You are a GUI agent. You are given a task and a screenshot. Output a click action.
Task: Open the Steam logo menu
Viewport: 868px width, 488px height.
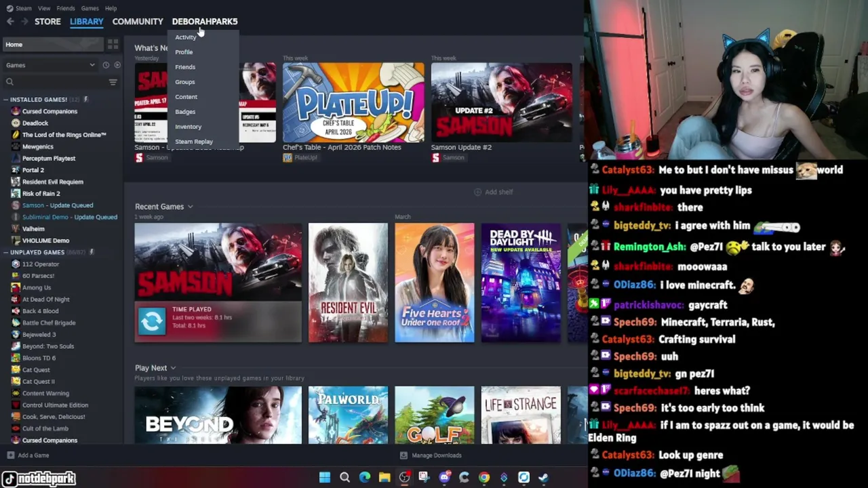coord(9,8)
